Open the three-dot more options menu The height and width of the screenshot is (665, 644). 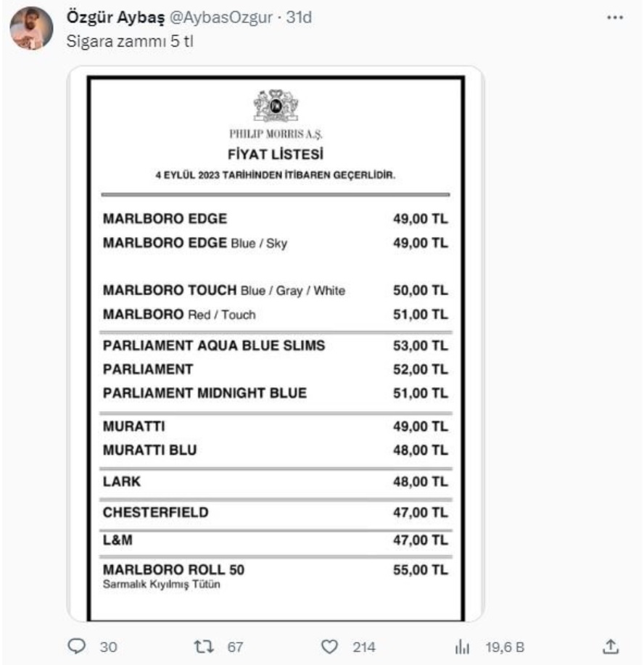[614, 17]
